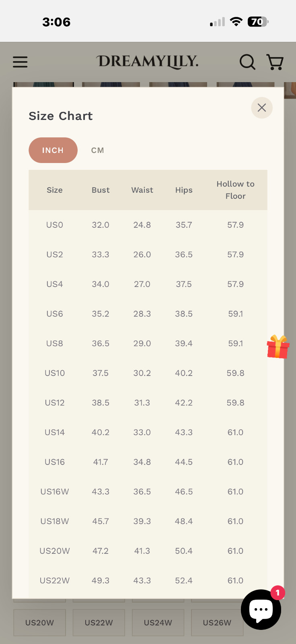Open the shopping cart
The image size is (296, 644).
tap(275, 62)
